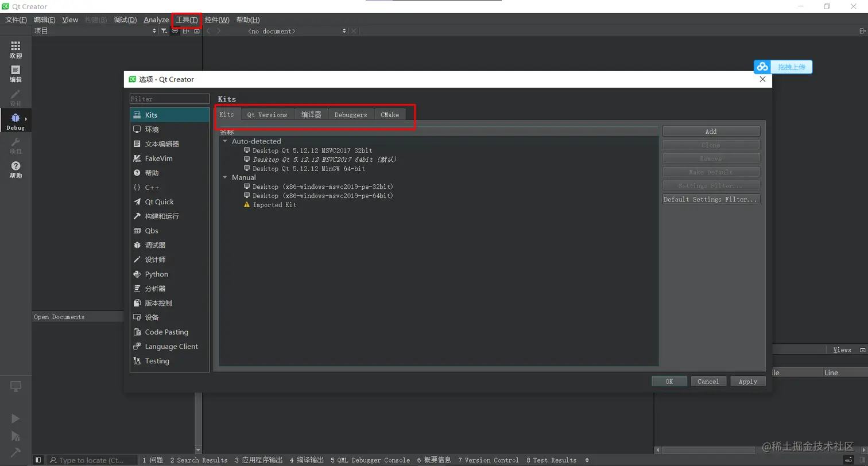Select Desktop Qt 5.12.12 MinGW 64-bit kit

pyautogui.click(x=309, y=169)
